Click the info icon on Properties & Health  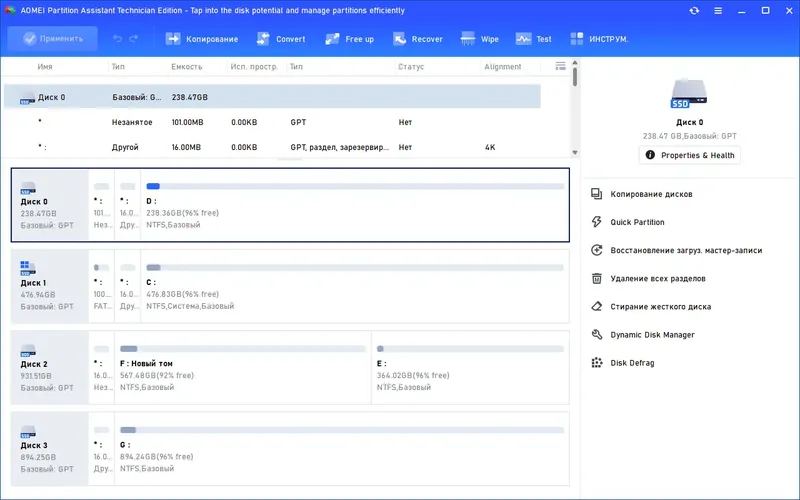pos(650,155)
